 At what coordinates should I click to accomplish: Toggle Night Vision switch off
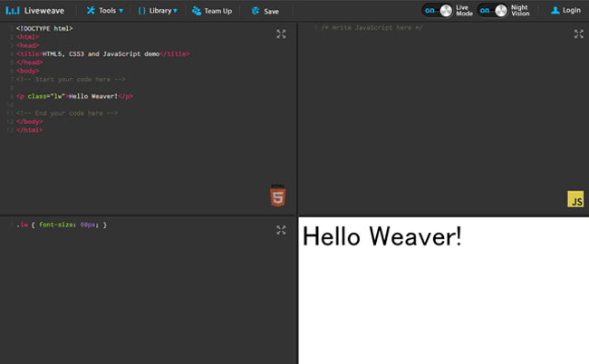pyautogui.click(x=492, y=11)
